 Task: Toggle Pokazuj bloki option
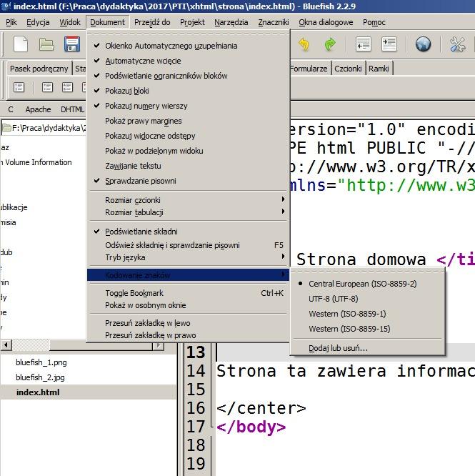(x=188, y=91)
